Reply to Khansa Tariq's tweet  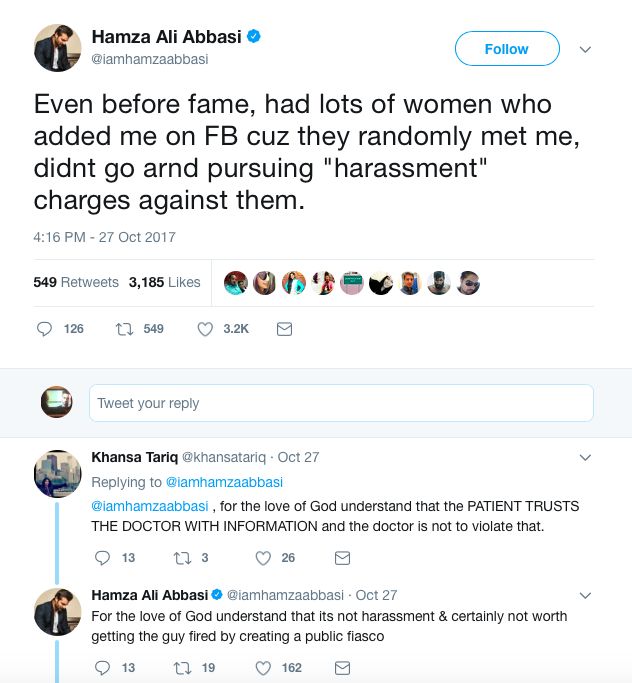[102, 557]
